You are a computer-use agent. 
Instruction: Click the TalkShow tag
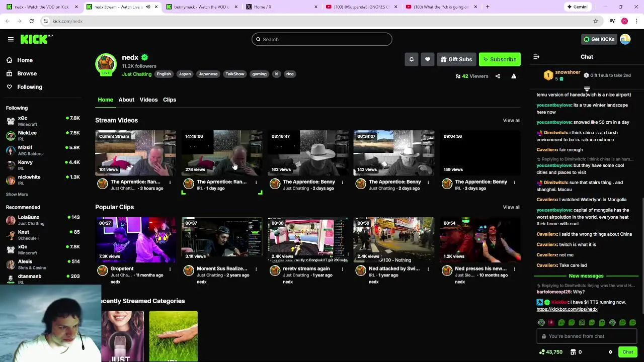234,74
